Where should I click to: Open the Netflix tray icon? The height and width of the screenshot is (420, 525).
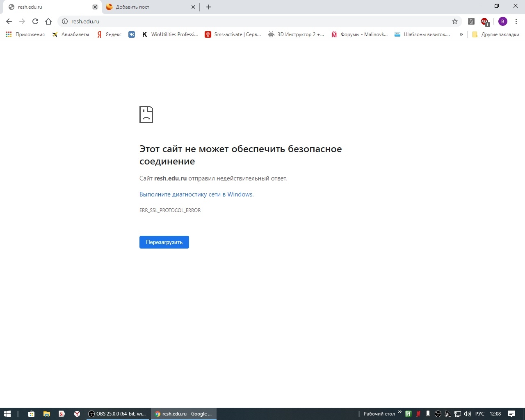pos(418,414)
